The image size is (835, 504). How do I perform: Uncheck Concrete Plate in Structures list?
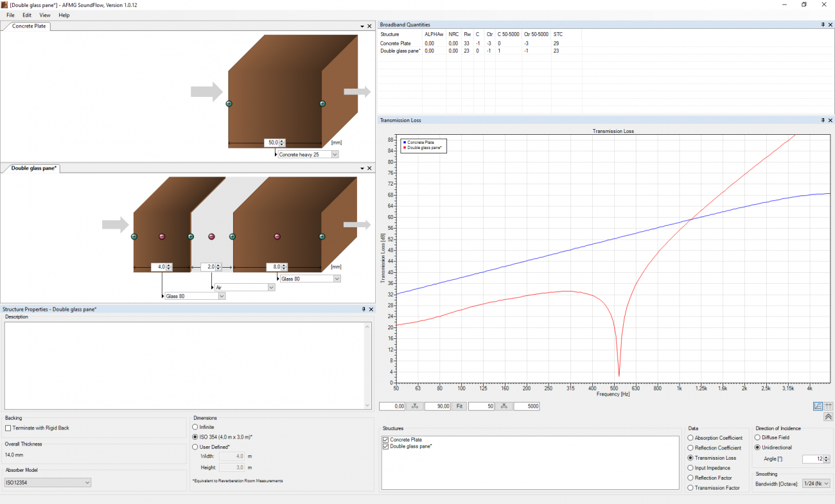click(385, 440)
